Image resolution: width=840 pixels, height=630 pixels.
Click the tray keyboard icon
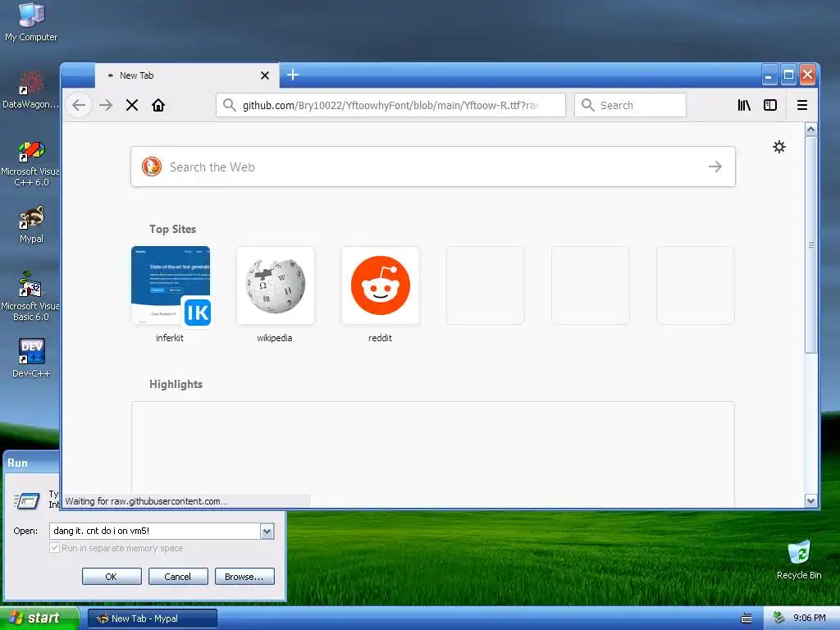point(746,619)
